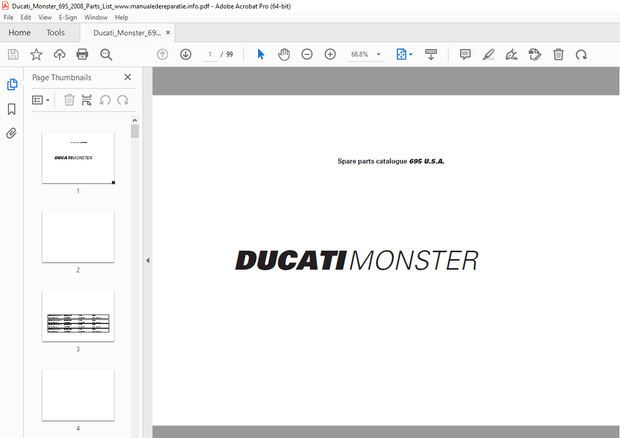This screenshot has width=620, height=438.
Task: Select page 1 thumbnail
Action: pyautogui.click(x=78, y=158)
